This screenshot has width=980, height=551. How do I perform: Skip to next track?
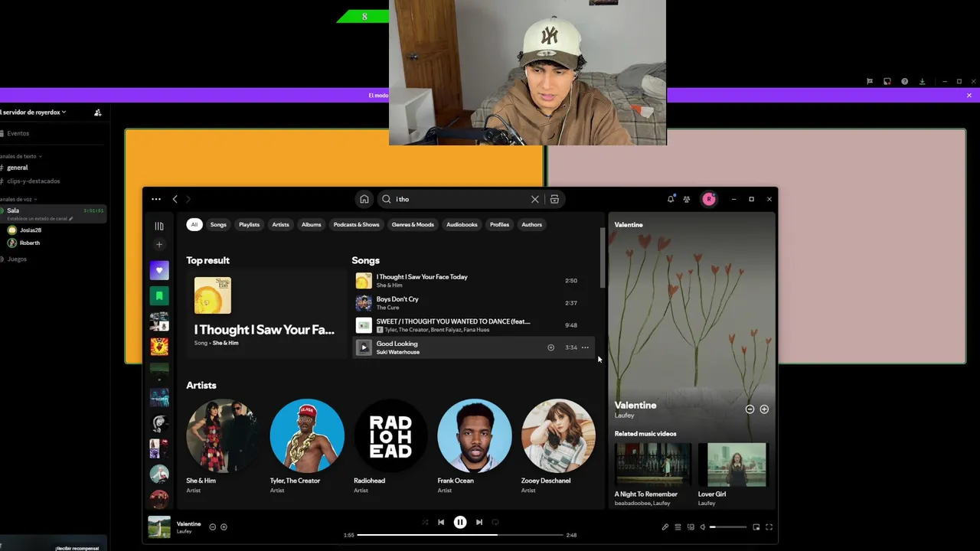tap(479, 522)
